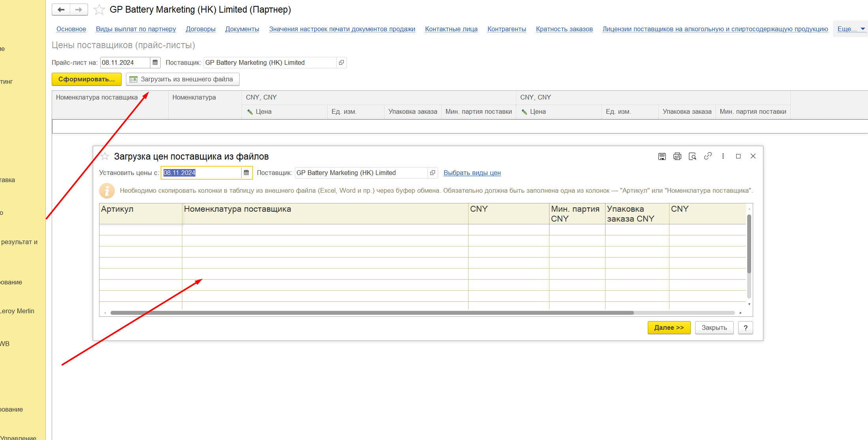
Task: Open calendar for Прайс-лист на date
Action: 155,62
